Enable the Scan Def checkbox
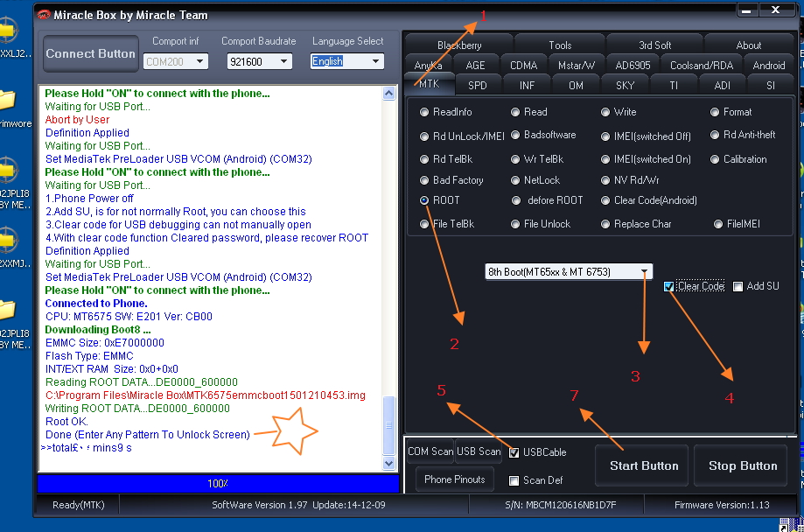 (x=514, y=480)
